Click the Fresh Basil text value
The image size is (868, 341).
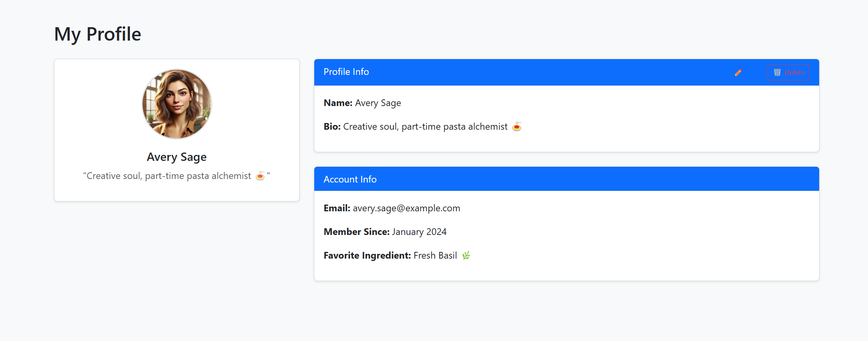point(435,255)
